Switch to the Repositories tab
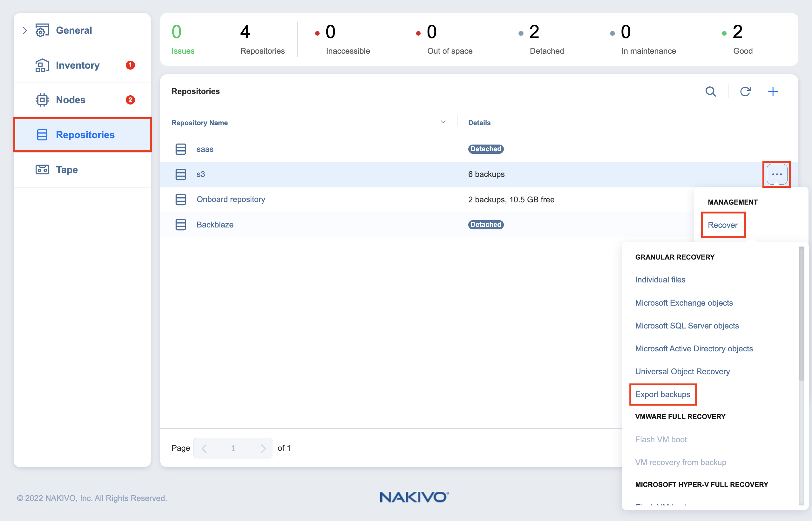812x521 pixels. [82, 135]
